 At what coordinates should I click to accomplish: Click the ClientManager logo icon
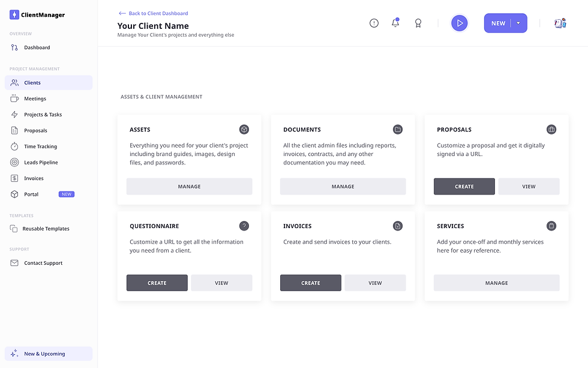[x=13, y=14]
